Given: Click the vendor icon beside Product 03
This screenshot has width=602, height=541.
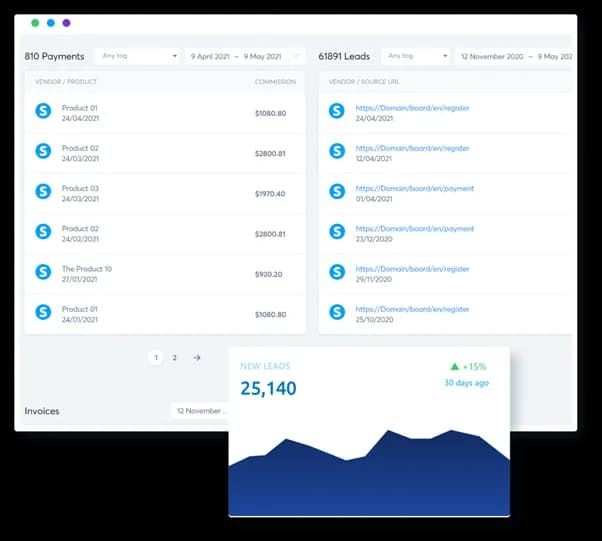Looking at the screenshot, I should point(43,191).
